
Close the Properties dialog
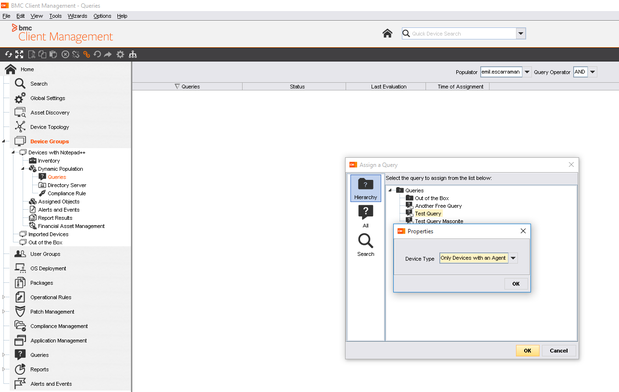(523, 231)
